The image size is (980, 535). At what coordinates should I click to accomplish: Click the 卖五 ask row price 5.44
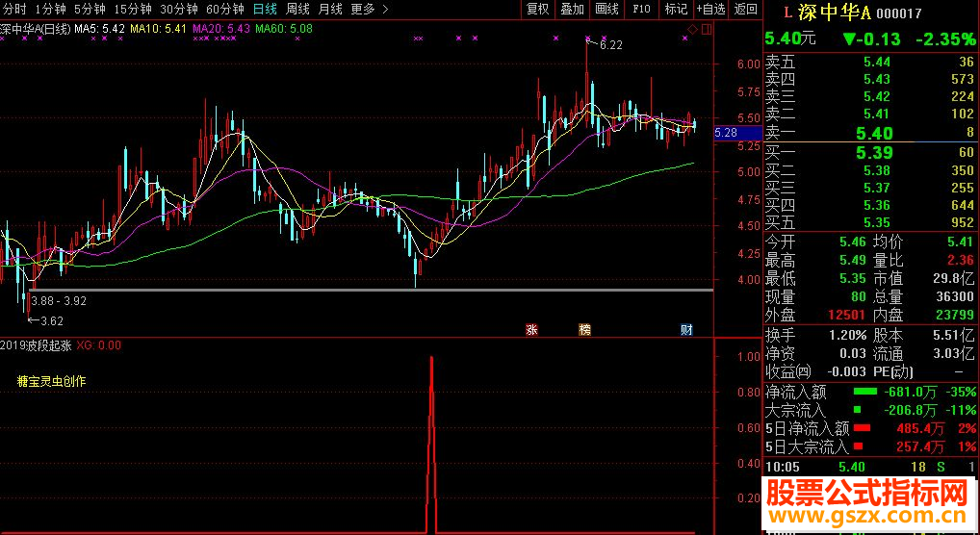click(877, 62)
